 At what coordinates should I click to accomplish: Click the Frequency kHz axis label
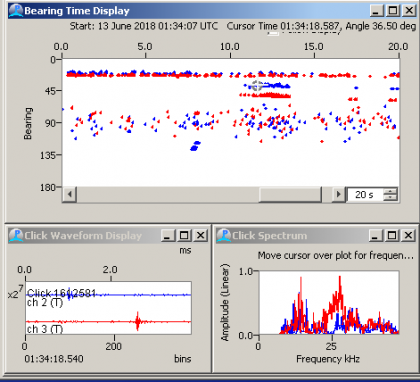pyautogui.click(x=328, y=359)
